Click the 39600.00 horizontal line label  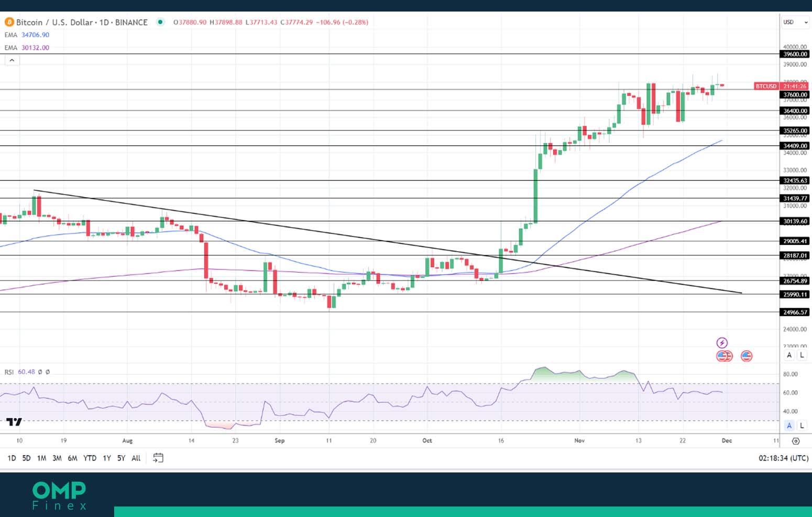pyautogui.click(x=795, y=54)
